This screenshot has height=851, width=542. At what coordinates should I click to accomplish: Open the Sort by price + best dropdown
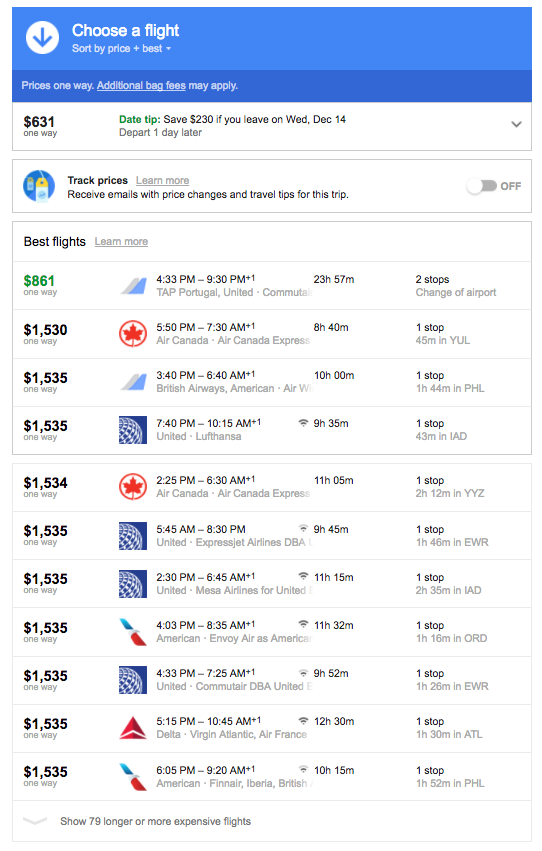(x=122, y=49)
